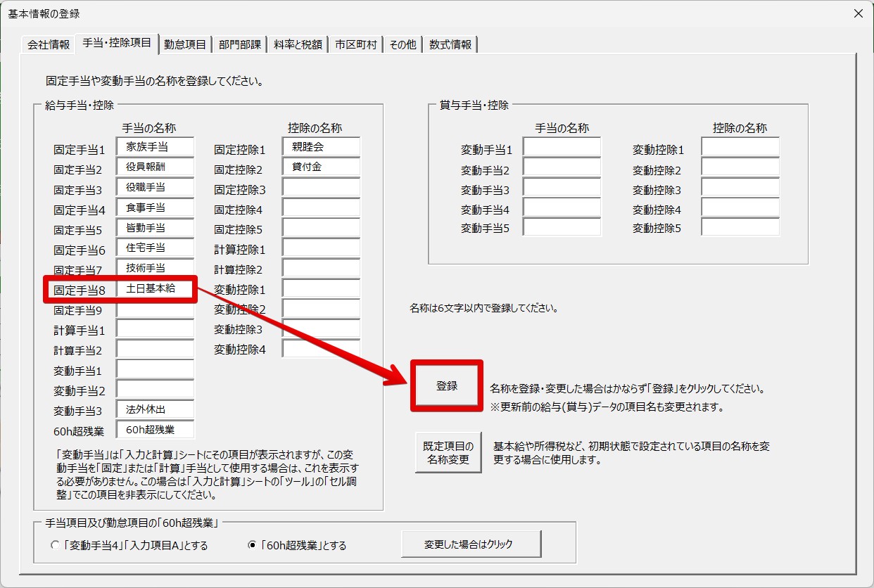This screenshot has height=588, width=874.
Task: Select 「変動手当4」「入力項目A」とする radio option
Action: [x=129, y=545]
